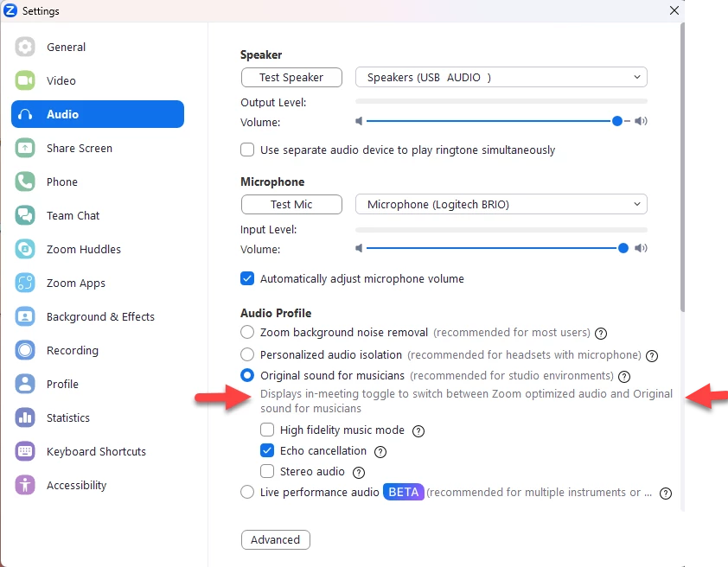Open help for Personalized audio isolation
The height and width of the screenshot is (567, 728).
click(652, 356)
